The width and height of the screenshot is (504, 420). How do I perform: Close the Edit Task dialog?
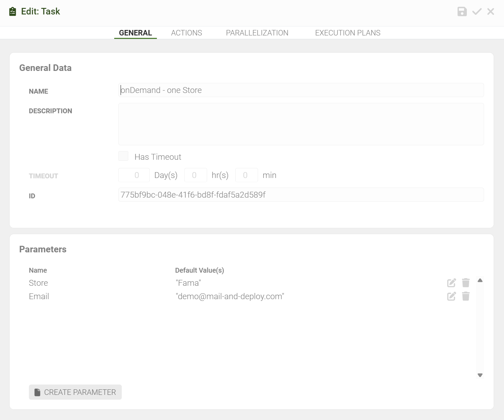(x=491, y=12)
